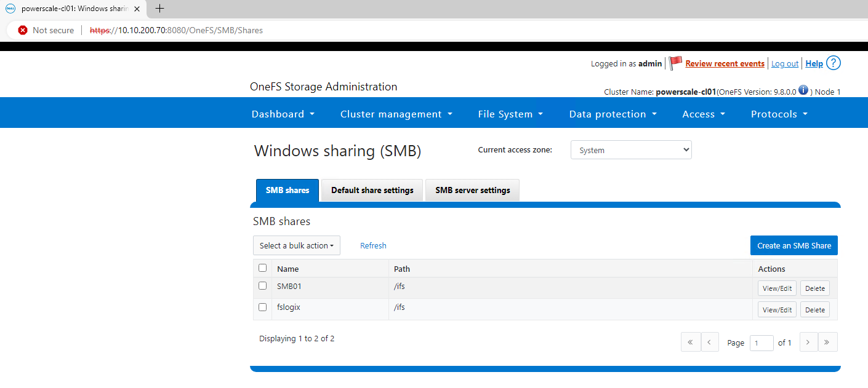Viewport: 868px width, 388px height.
Task: Check the fslogix share row checkbox
Action: click(262, 307)
